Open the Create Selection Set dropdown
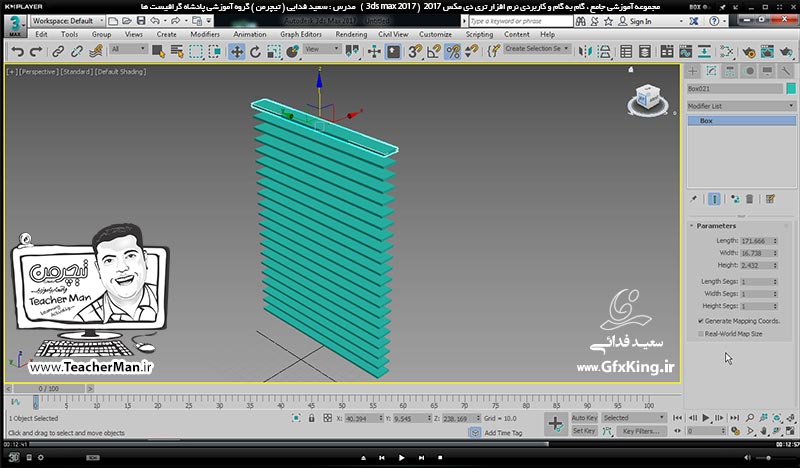 pos(537,49)
